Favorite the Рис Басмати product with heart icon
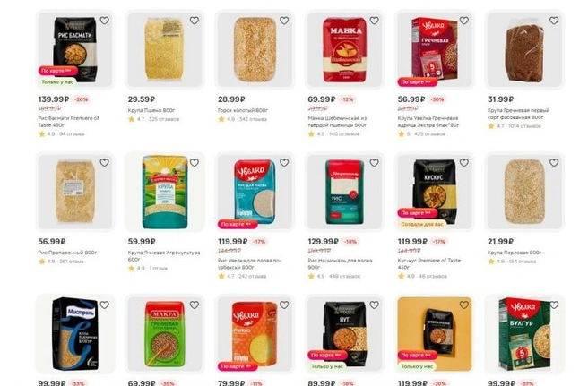This screenshot has width=588, height=386. [104, 21]
